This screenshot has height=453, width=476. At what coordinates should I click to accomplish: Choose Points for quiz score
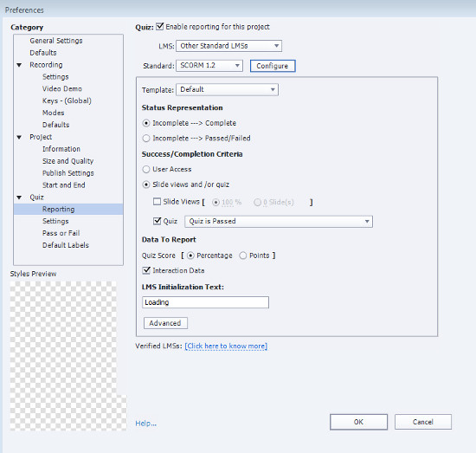click(x=243, y=256)
